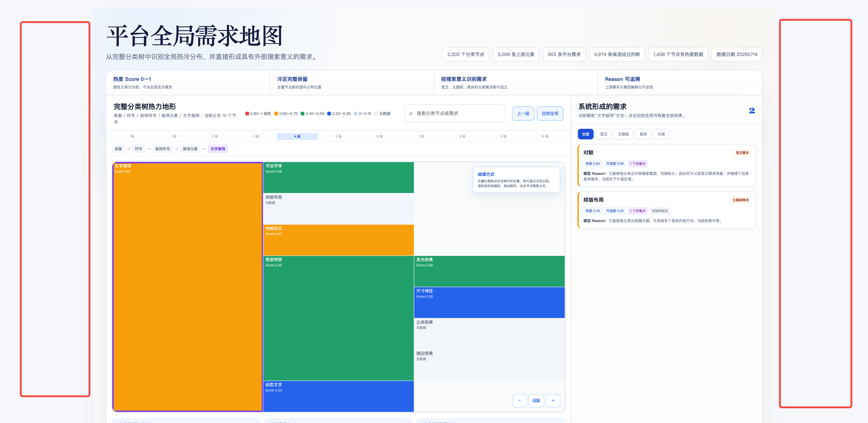Click the 热度 Score 0~1 info card
Viewport: 868px width, 423px height.
(x=188, y=83)
